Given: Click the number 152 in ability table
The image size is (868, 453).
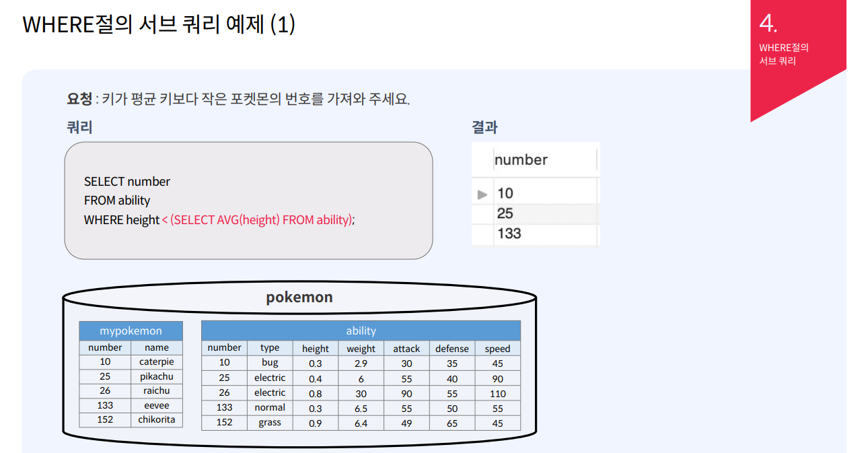Looking at the screenshot, I should [x=224, y=423].
